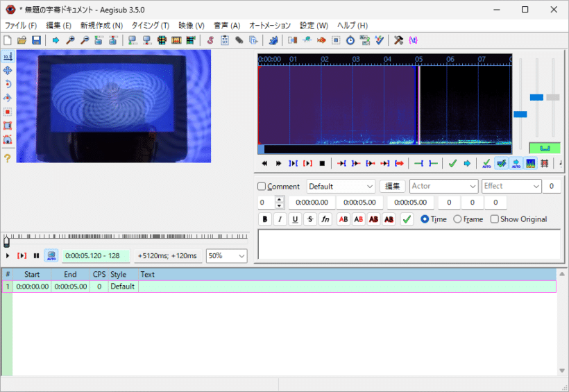
Task: Zoom video in with magnifier plus
Action: (x=70, y=40)
